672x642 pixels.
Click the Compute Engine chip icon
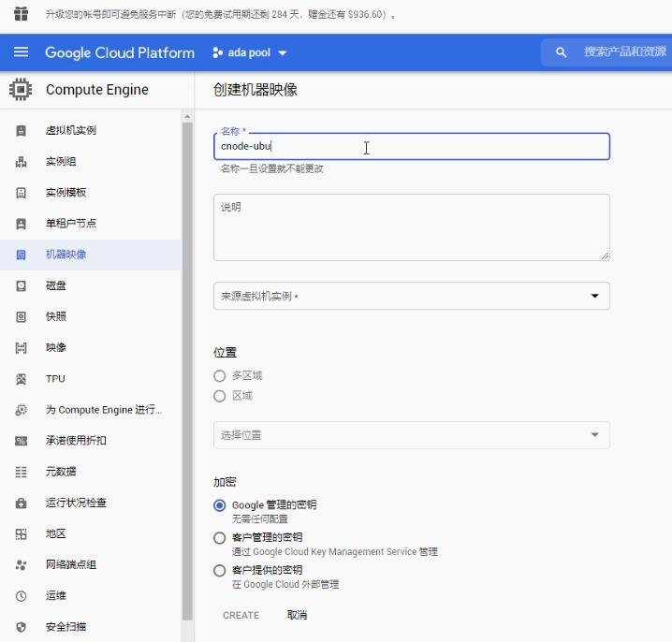pyautogui.click(x=21, y=90)
